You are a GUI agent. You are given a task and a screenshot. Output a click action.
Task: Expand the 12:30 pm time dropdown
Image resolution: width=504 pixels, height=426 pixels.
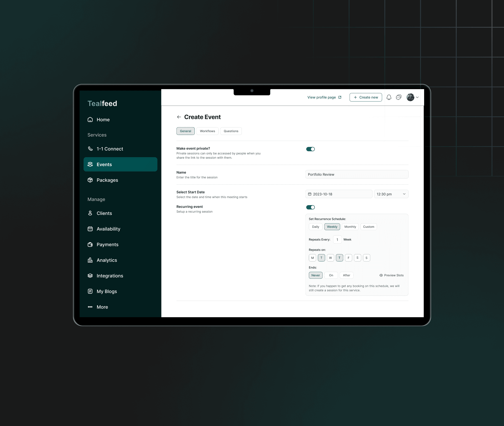(x=391, y=194)
